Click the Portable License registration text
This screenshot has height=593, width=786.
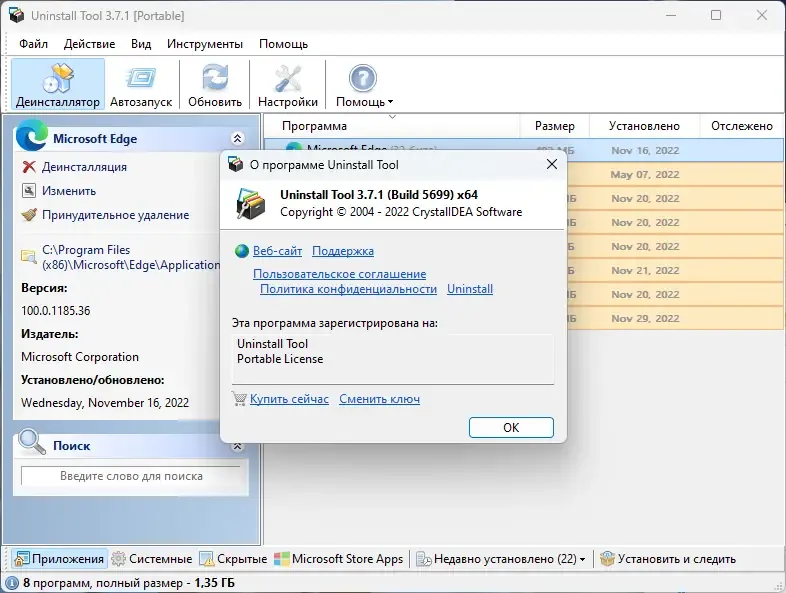click(280, 359)
